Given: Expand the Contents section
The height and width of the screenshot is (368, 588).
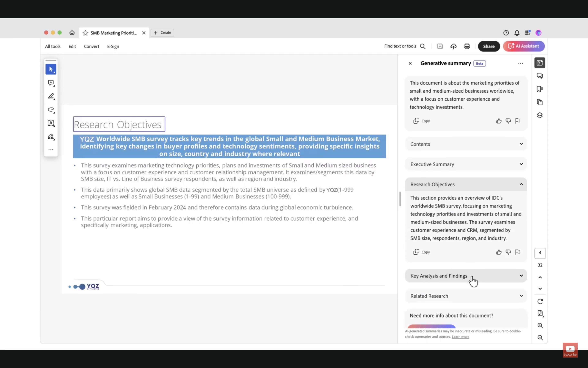Looking at the screenshot, I should pyautogui.click(x=466, y=144).
